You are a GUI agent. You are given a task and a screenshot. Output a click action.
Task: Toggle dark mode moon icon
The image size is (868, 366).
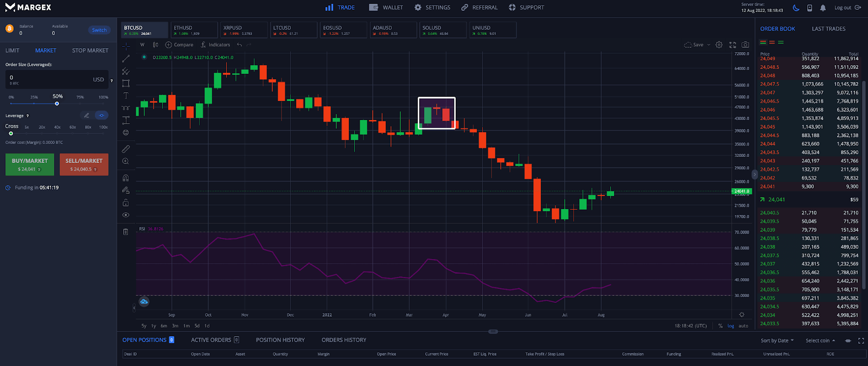(x=796, y=8)
